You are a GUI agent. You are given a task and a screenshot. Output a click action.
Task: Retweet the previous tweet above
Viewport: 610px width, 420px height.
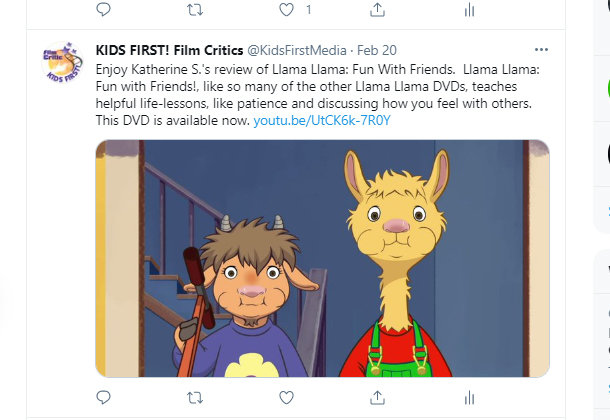pos(195,9)
